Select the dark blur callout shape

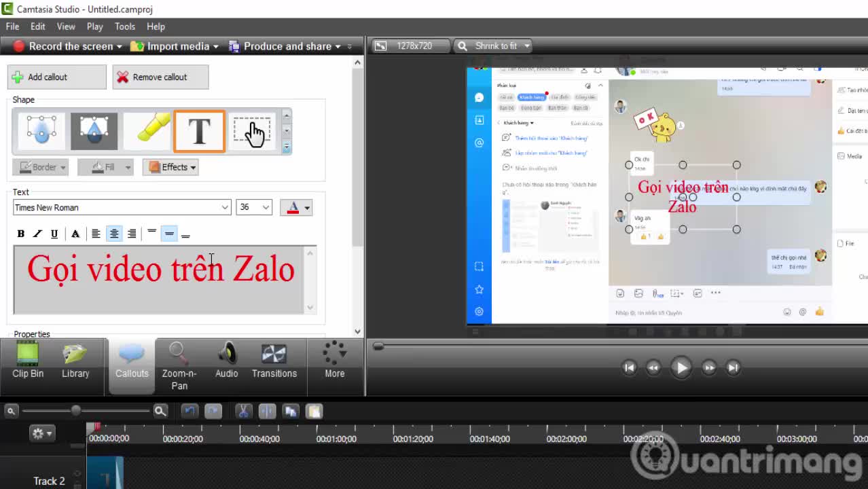[94, 131]
